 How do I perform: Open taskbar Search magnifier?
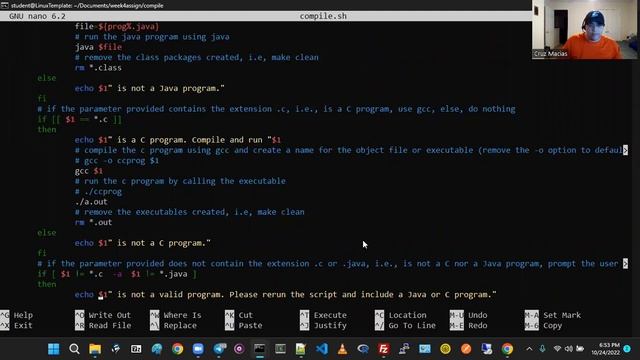(74, 349)
